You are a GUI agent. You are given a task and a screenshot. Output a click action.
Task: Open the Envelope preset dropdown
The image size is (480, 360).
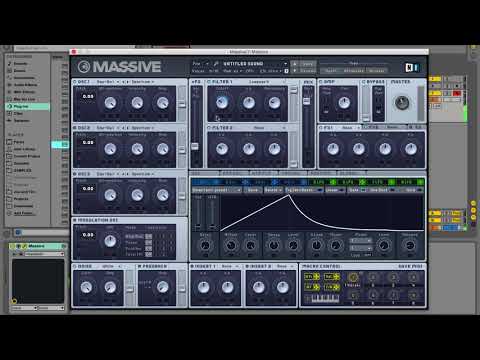click(x=216, y=190)
